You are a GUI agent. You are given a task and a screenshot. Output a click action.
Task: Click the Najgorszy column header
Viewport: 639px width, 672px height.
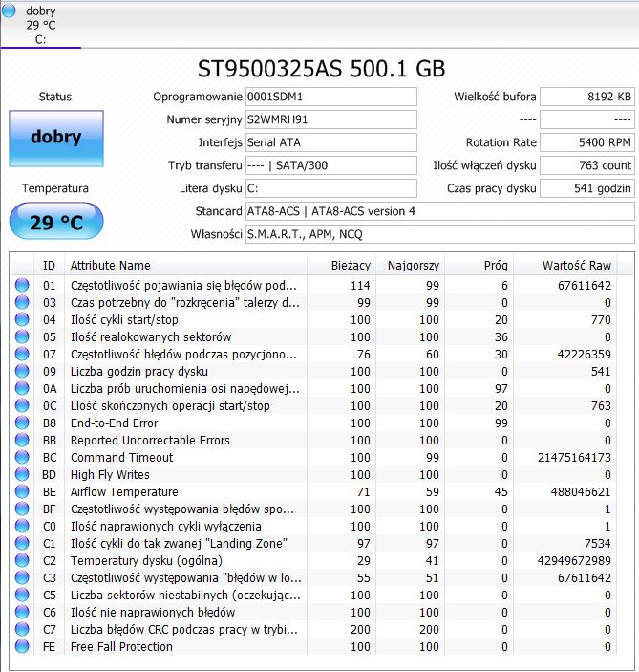pos(411,266)
